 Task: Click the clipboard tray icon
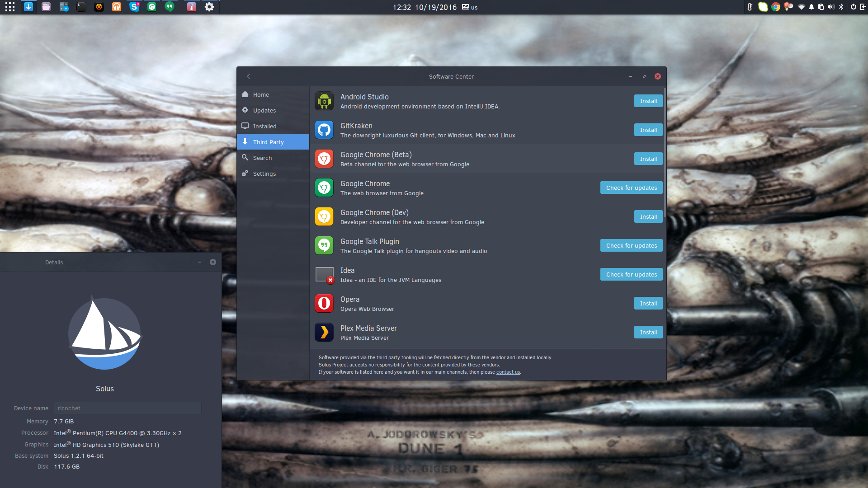[x=821, y=7]
